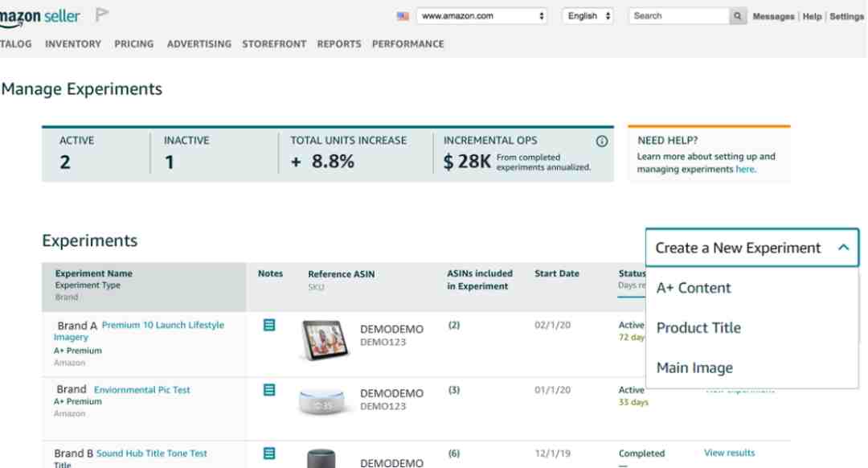Click the (6) ASINs count
The height and width of the screenshot is (468, 868).
coord(454,453)
